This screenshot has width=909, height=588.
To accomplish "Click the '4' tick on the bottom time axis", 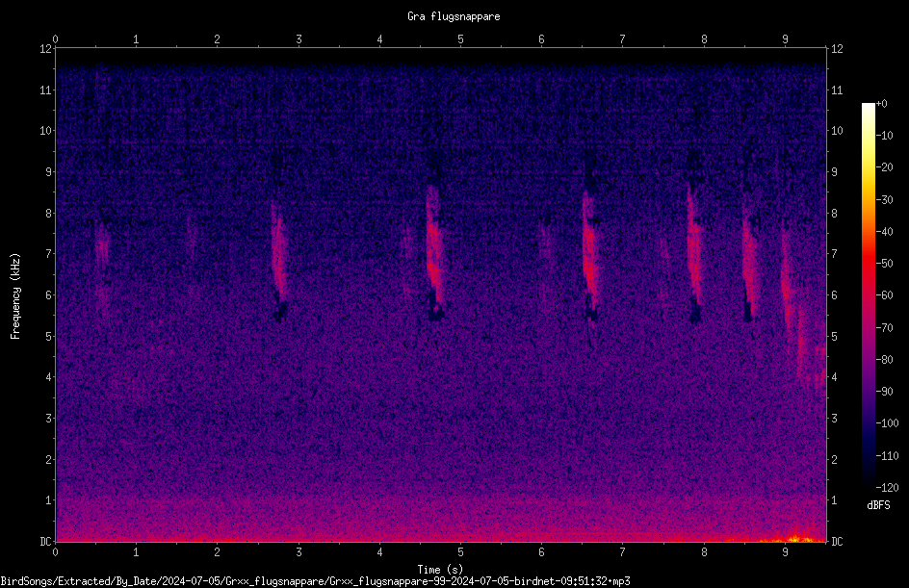I will 379,552.
